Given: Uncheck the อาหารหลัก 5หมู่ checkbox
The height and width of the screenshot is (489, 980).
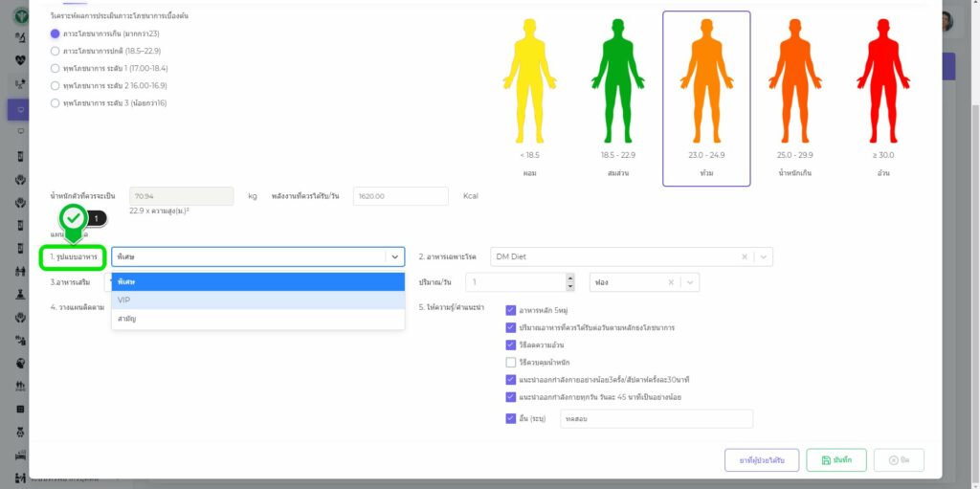Looking at the screenshot, I should tap(510, 310).
